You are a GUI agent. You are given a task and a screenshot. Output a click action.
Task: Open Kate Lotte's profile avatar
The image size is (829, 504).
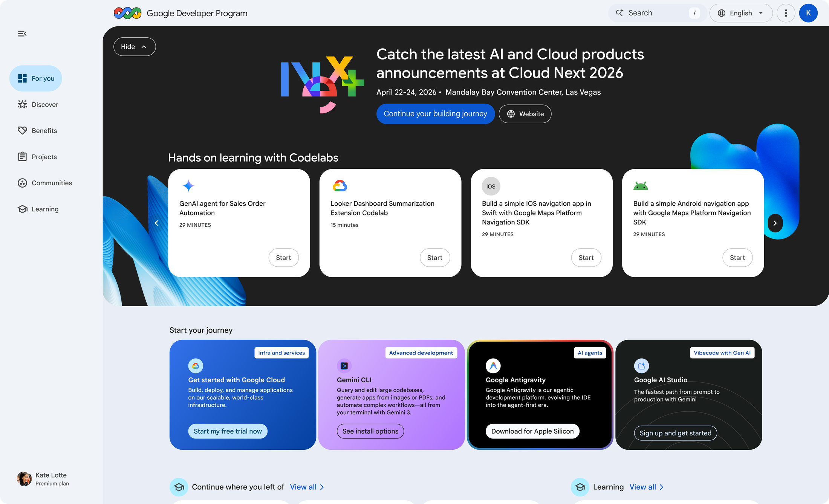pyautogui.click(x=24, y=478)
